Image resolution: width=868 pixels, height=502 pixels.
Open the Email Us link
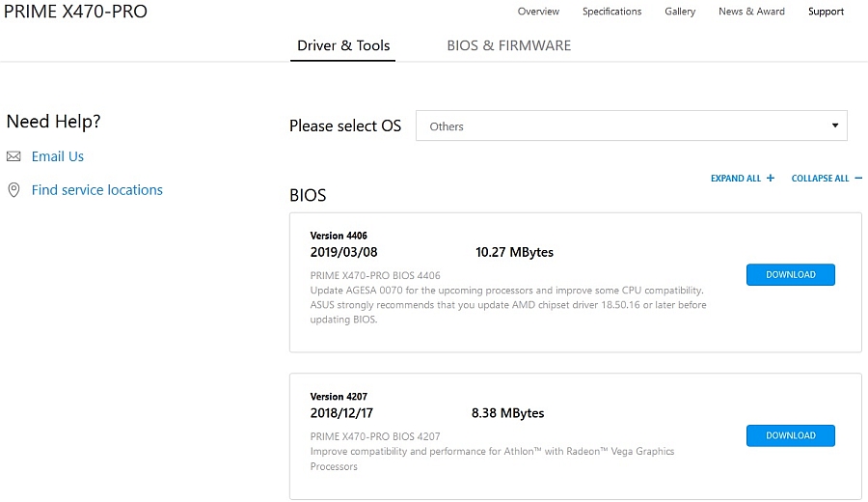(x=58, y=156)
